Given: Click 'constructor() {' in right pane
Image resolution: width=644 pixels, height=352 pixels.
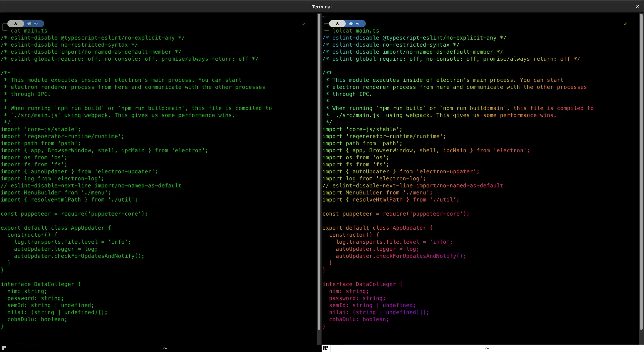Looking at the screenshot, I should pyautogui.click(x=354, y=235).
